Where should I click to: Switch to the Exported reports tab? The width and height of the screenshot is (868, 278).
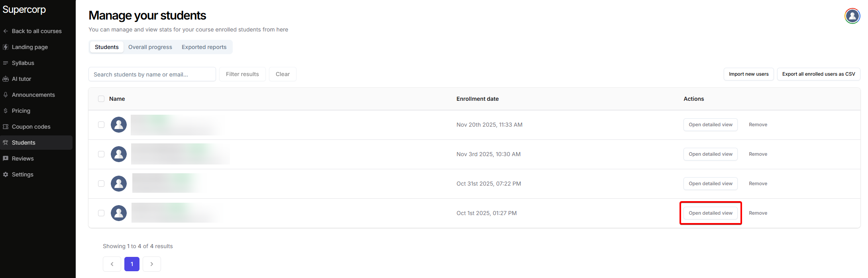(x=204, y=47)
